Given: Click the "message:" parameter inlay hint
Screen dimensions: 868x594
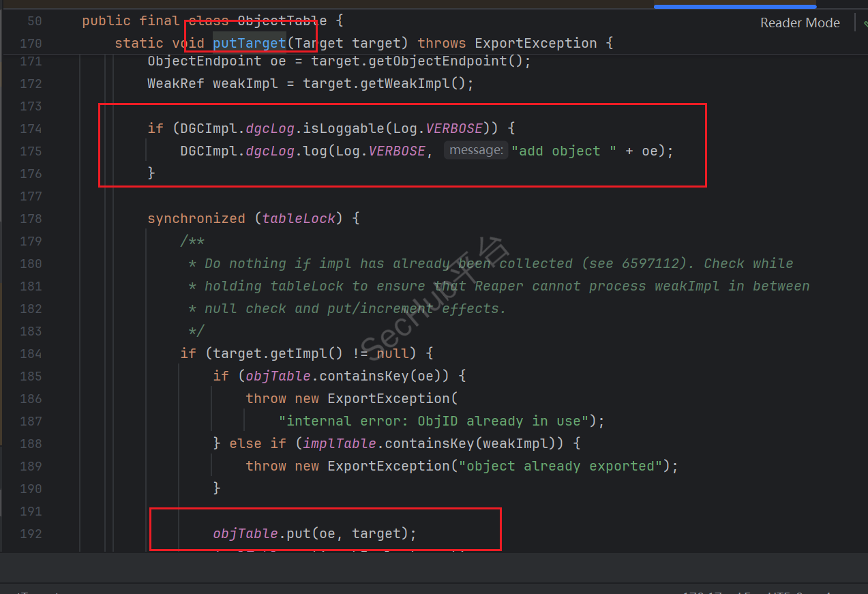Looking at the screenshot, I should pos(475,151).
